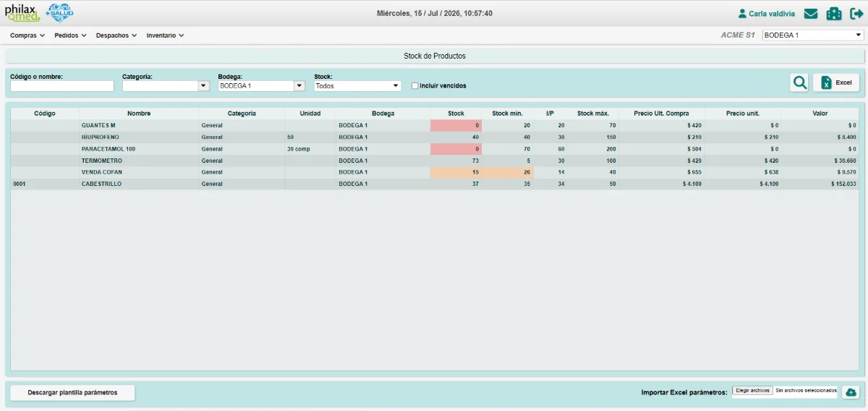The height and width of the screenshot is (411, 868).
Task: Click the date and time in the header
Action: click(x=435, y=13)
